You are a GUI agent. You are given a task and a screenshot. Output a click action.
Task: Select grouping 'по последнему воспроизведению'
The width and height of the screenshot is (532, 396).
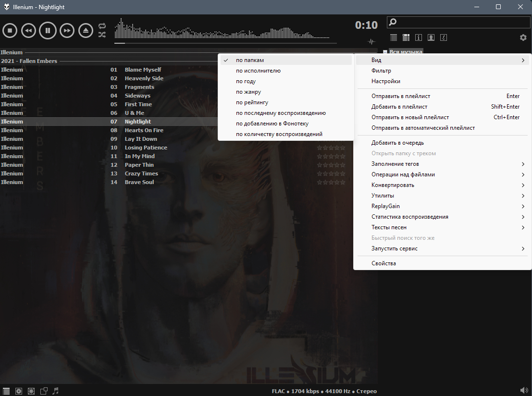click(x=285, y=113)
